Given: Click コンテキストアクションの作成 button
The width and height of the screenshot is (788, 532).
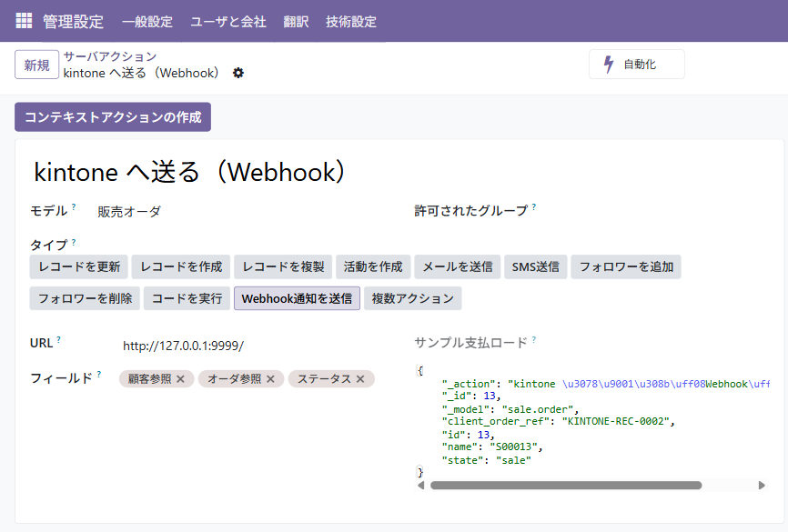Looking at the screenshot, I should point(113,117).
